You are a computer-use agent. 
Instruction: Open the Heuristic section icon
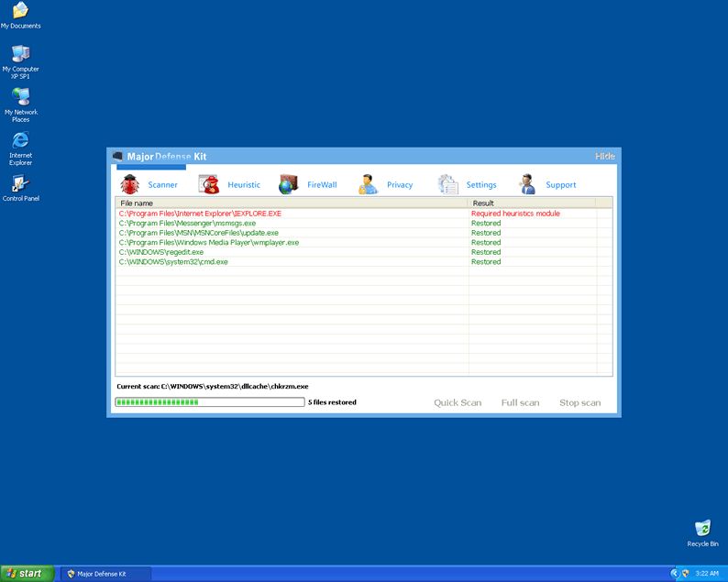tap(210, 184)
